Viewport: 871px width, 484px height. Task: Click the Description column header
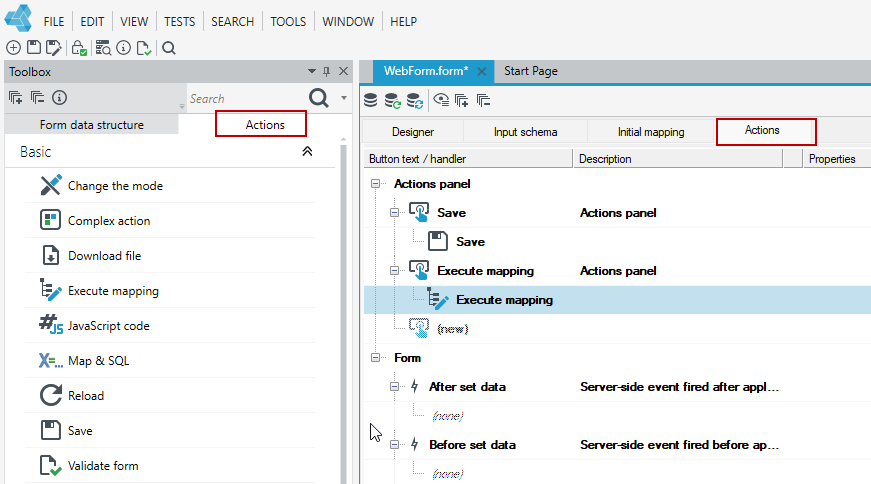(x=678, y=159)
